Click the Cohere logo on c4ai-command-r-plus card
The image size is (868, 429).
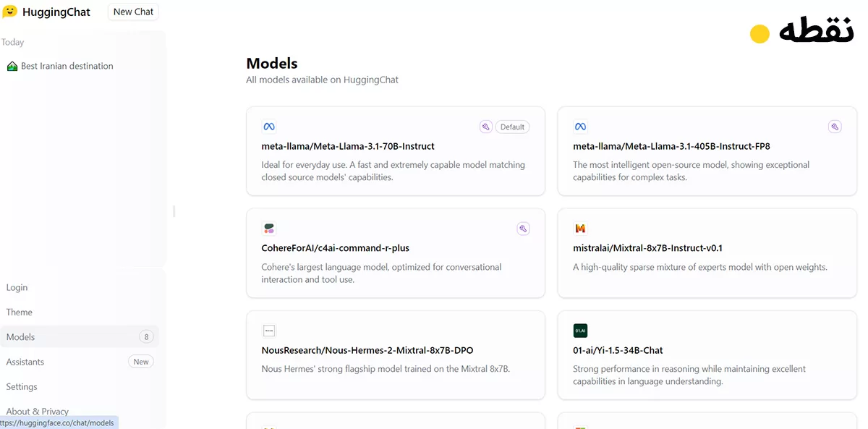(269, 229)
